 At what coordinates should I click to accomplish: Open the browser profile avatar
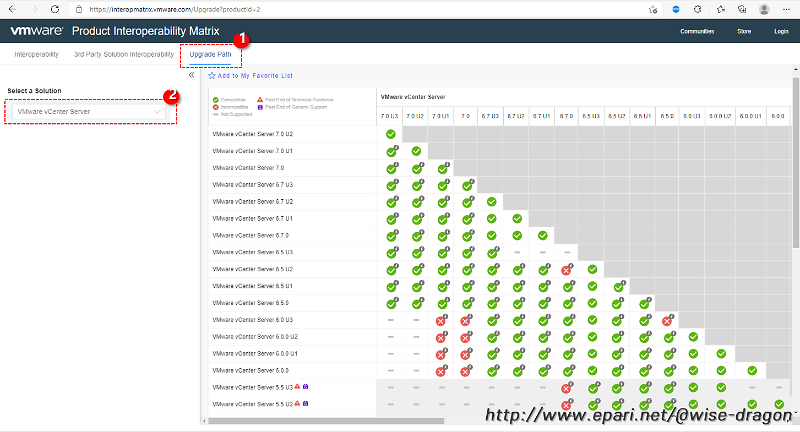point(764,9)
